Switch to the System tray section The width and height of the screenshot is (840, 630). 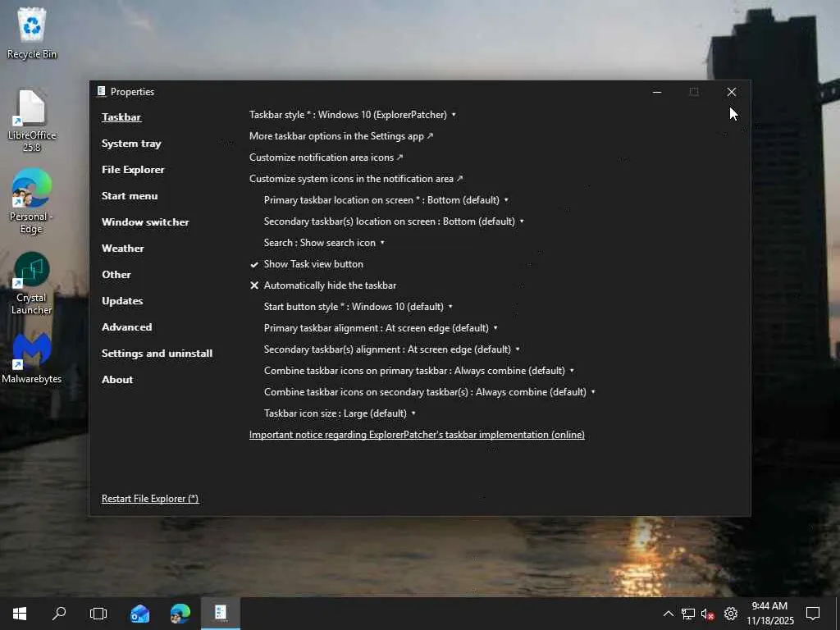tap(131, 143)
